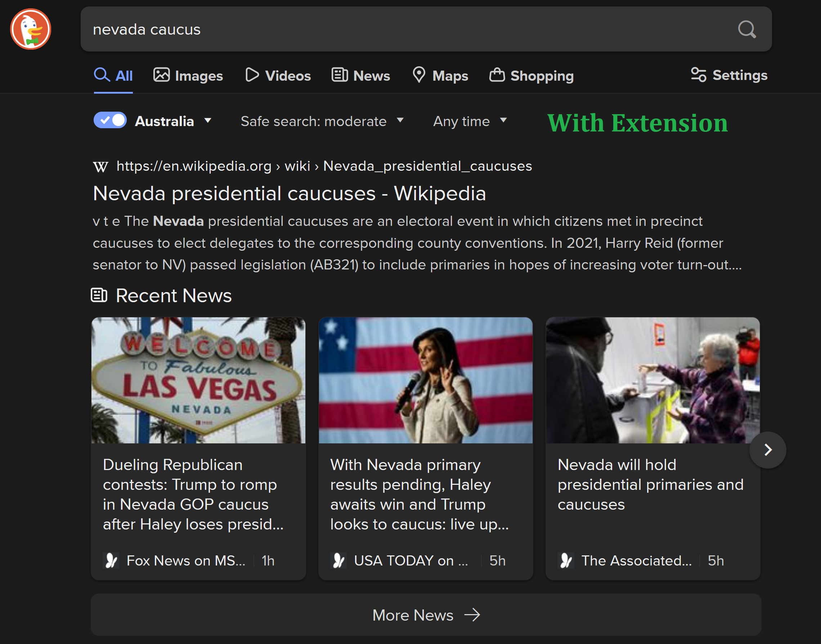821x644 pixels.
Task: Click the newspaper icon next to Recent News
Action: point(99,295)
